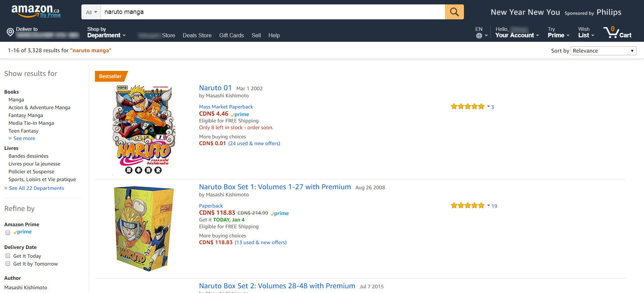Filter by Manga category
Viewport: 644px width, 293px height.
click(16, 100)
